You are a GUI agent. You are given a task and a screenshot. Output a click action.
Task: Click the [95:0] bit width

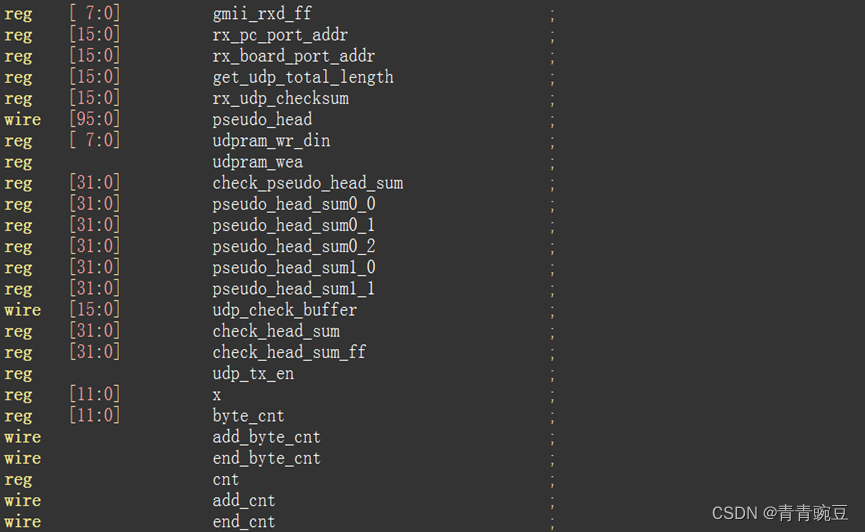(95, 119)
